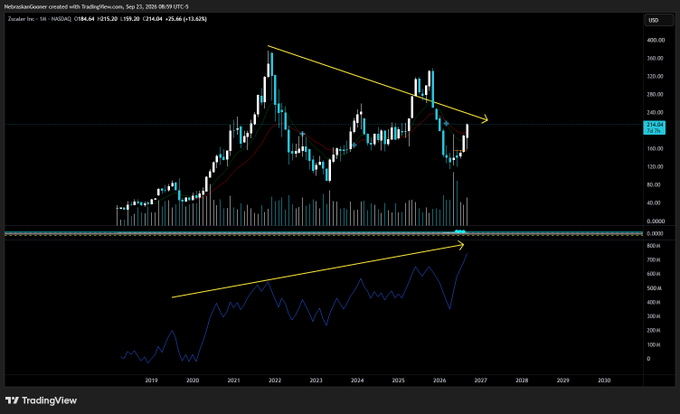Click the 200M indicator axis label

654,331
